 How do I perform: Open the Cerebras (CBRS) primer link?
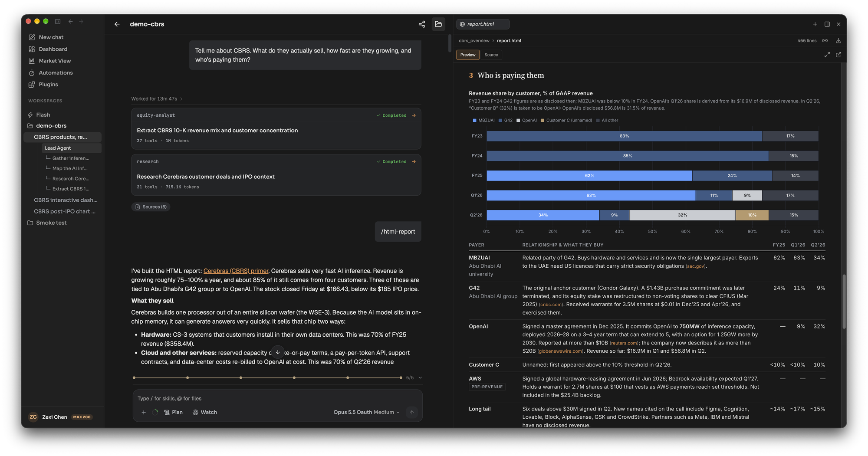[x=236, y=271]
